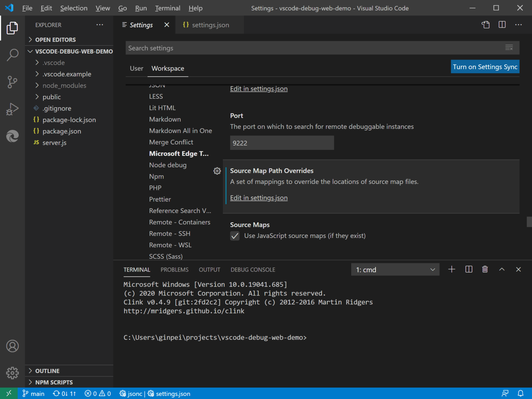
Task: Click the Microsoft Edge Tools activity bar icon
Action: pyautogui.click(x=12, y=136)
